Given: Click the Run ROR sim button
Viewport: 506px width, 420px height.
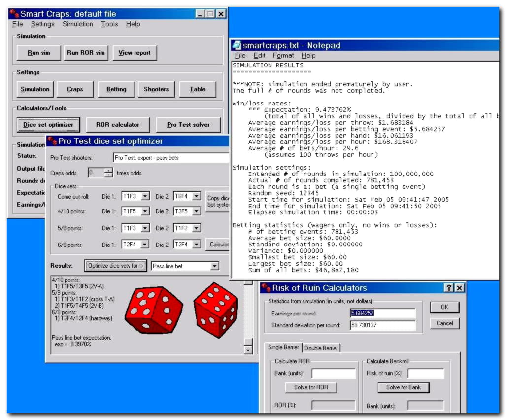Looking at the screenshot, I should point(86,53).
